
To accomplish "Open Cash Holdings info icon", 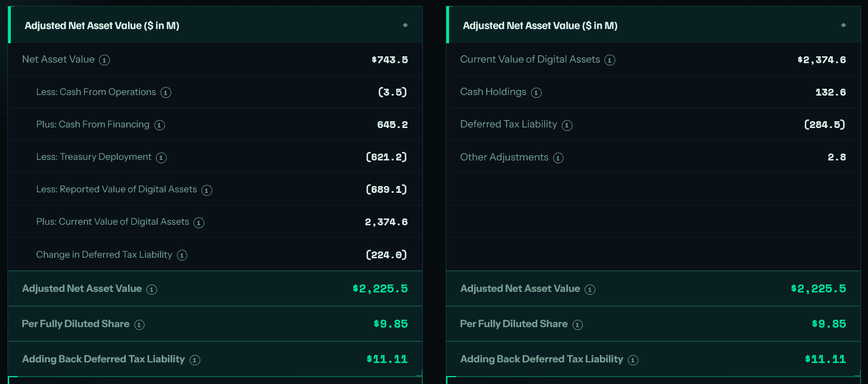I will point(536,92).
